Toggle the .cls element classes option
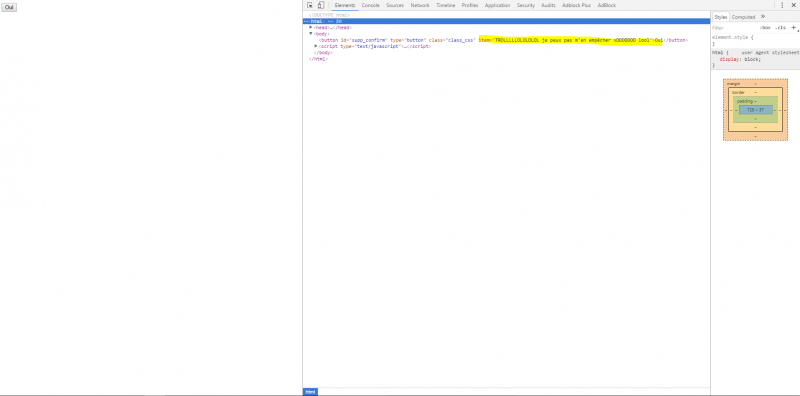The height and width of the screenshot is (396, 800). 781,28
